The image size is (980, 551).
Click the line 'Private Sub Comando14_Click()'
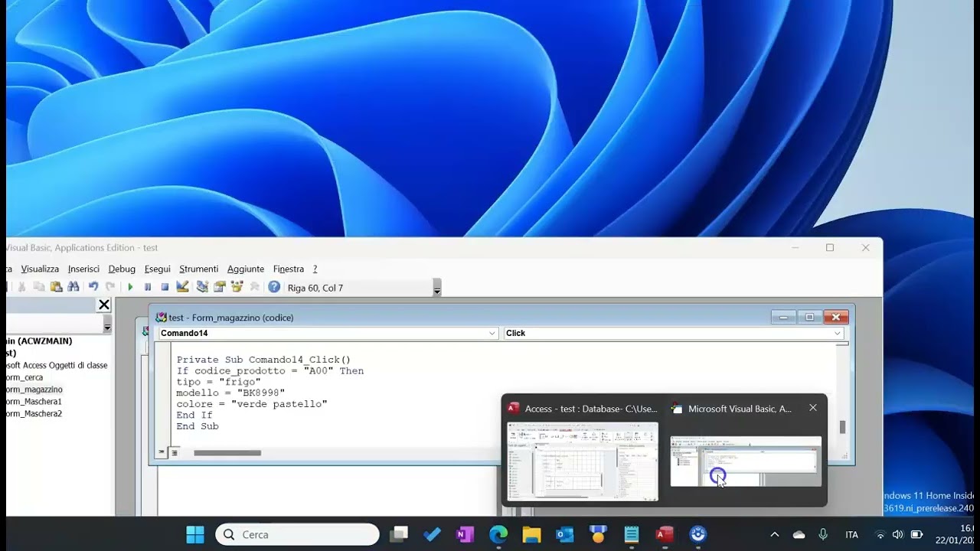(263, 360)
